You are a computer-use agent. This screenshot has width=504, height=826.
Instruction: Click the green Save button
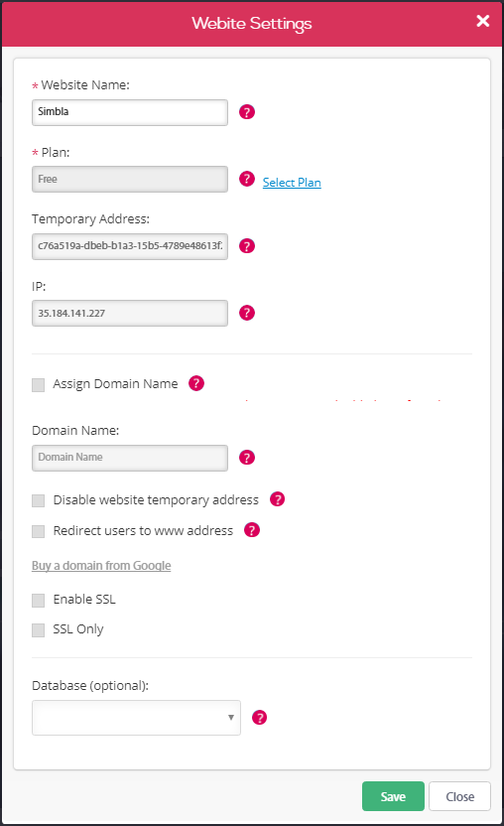tap(393, 796)
